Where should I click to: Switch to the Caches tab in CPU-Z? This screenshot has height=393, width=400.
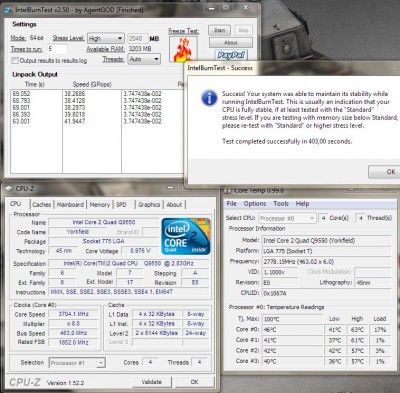(x=42, y=204)
